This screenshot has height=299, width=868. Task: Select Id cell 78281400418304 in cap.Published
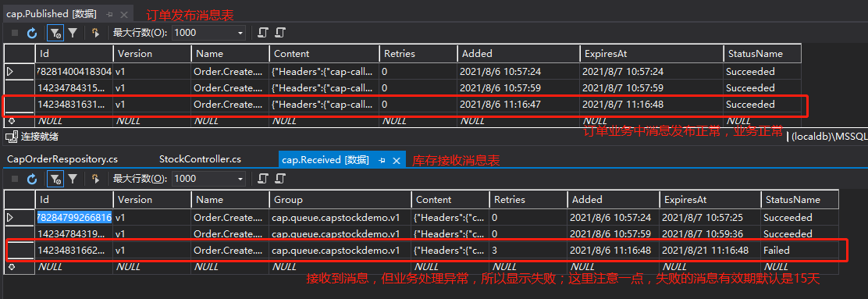tap(74, 71)
